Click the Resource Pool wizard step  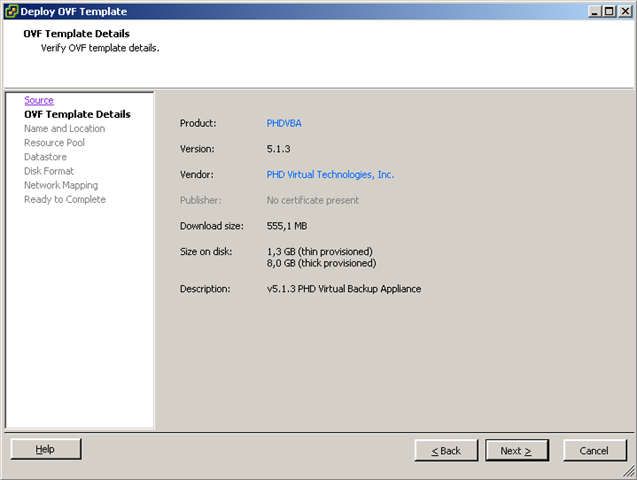[x=54, y=143]
